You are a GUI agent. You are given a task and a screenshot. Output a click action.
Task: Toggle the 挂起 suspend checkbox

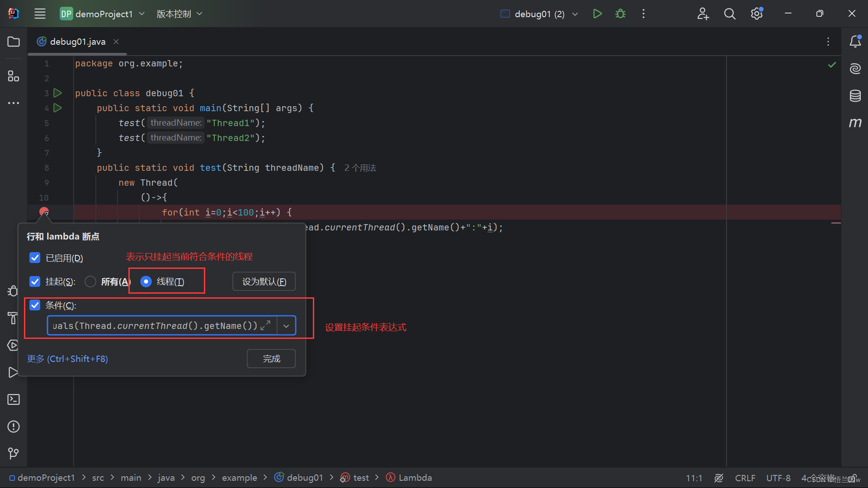[x=35, y=282]
